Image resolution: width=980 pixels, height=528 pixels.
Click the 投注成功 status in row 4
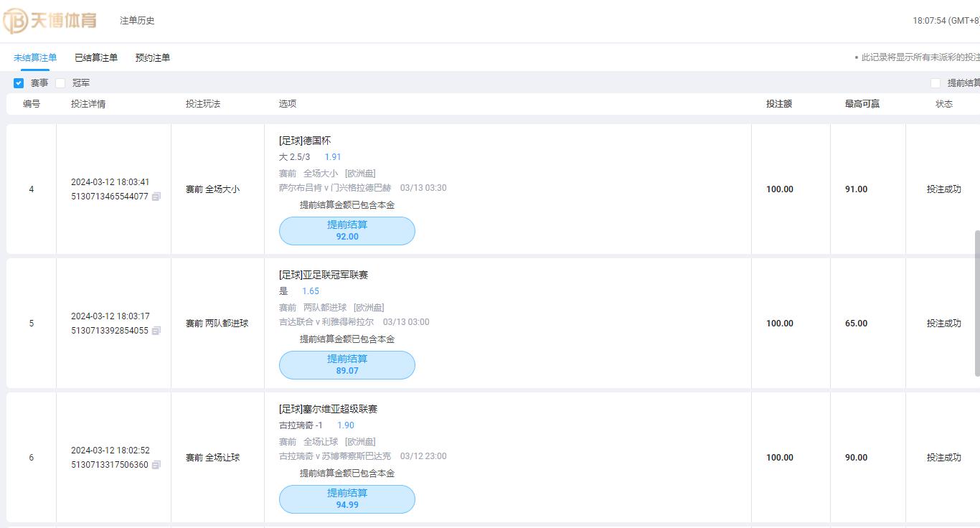(944, 189)
